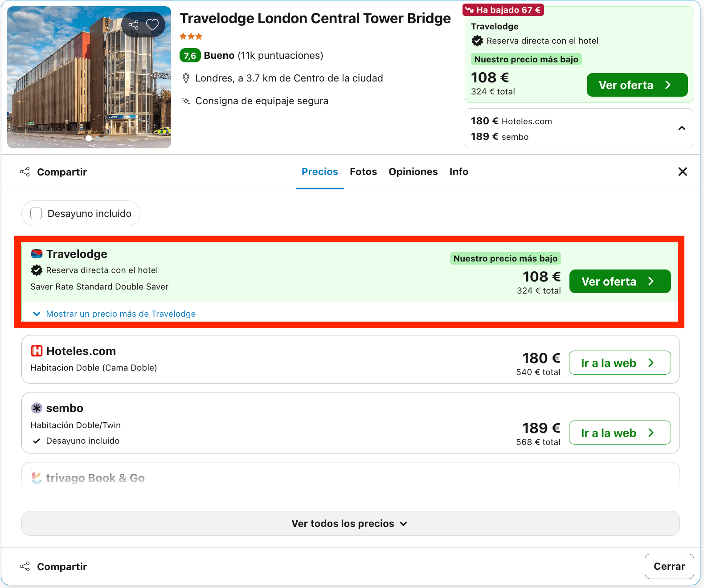
Task: Click Ver oferta in the top Travelodge card
Action: [637, 85]
